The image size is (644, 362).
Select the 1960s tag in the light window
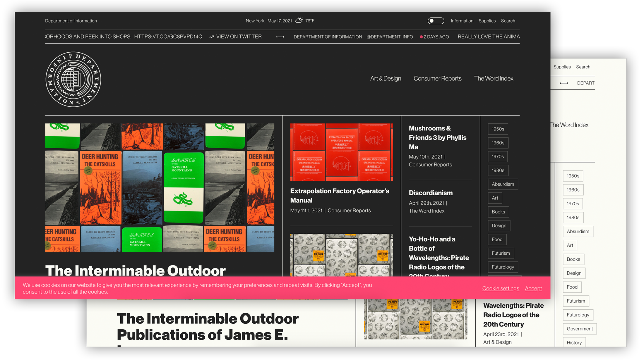tap(573, 190)
